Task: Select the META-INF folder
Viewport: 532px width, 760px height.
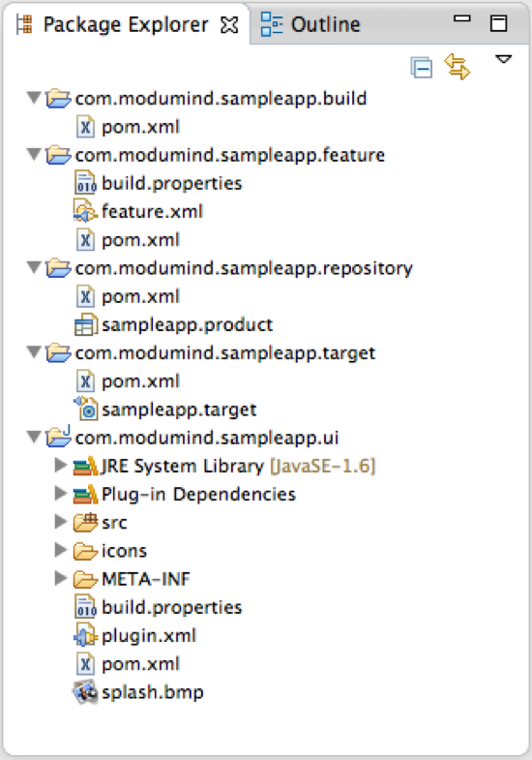Action: pos(146,579)
